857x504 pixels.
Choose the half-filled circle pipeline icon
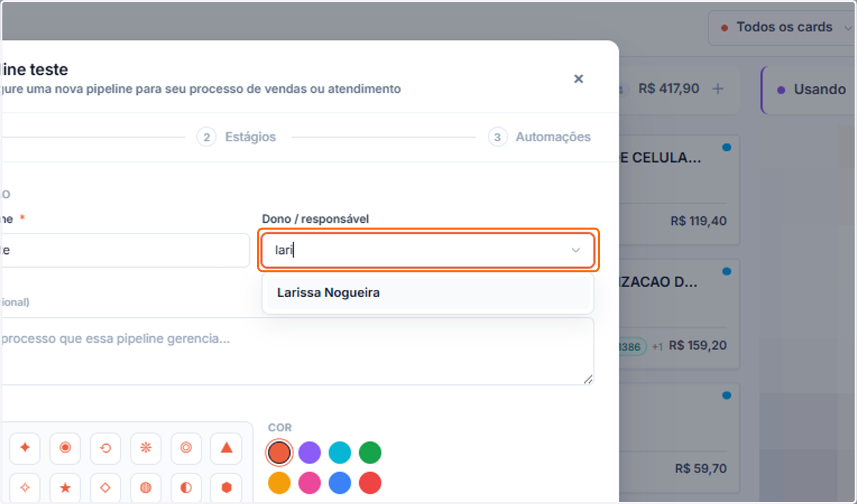[186, 488]
